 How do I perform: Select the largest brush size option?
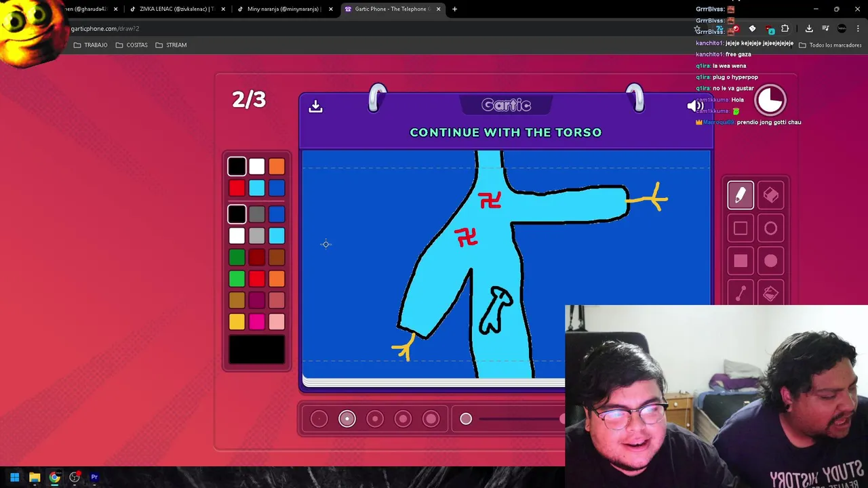click(431, 419)
